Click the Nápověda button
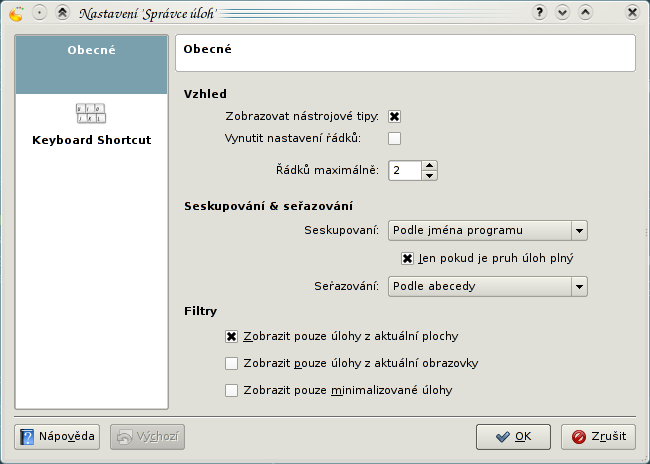This screenshot has width=650, height=464. [x=57, y=437]
